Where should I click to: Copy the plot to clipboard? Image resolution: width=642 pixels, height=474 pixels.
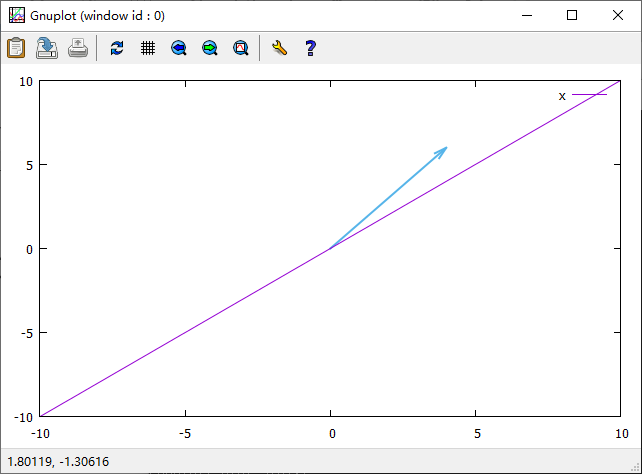pyautogui.click(x=16, y=48)
